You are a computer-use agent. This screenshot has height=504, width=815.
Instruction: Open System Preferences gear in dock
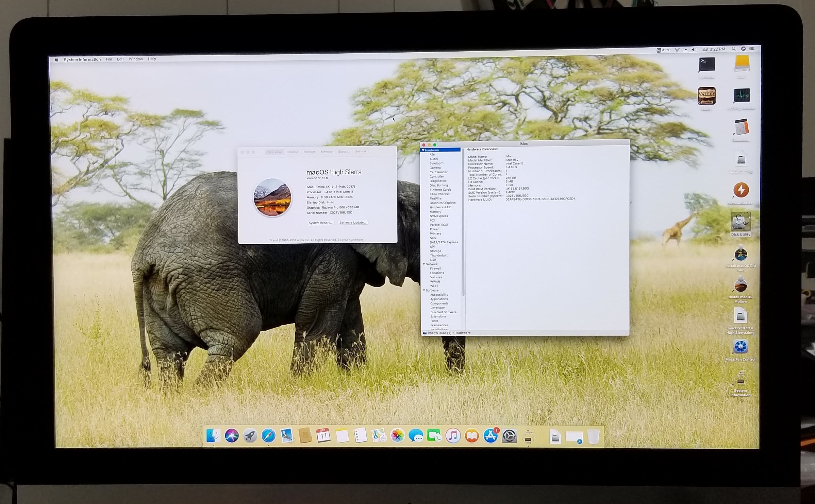[x=509, y=436]
